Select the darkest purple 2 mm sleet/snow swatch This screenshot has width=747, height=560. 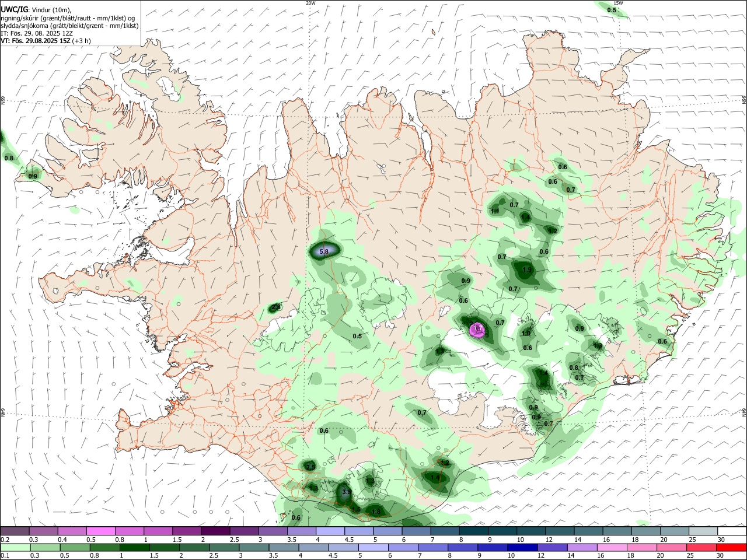click(215, 531)
